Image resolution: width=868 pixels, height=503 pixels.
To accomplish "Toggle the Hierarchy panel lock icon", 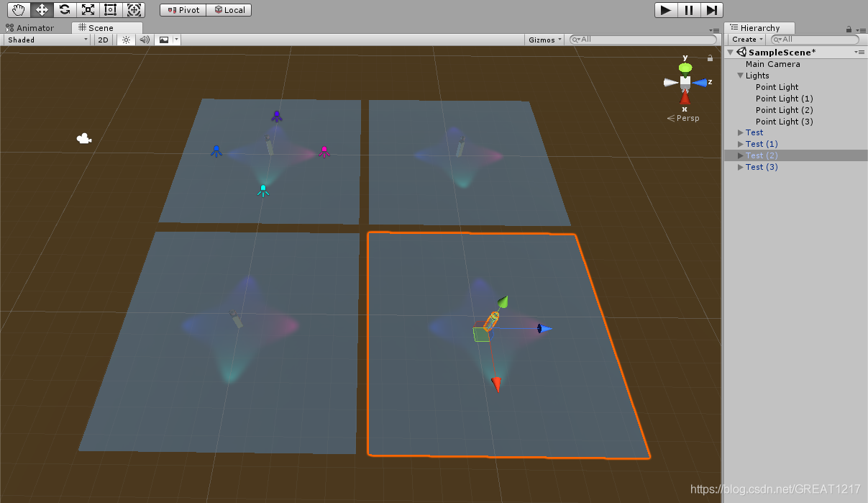I will [849, 30].
